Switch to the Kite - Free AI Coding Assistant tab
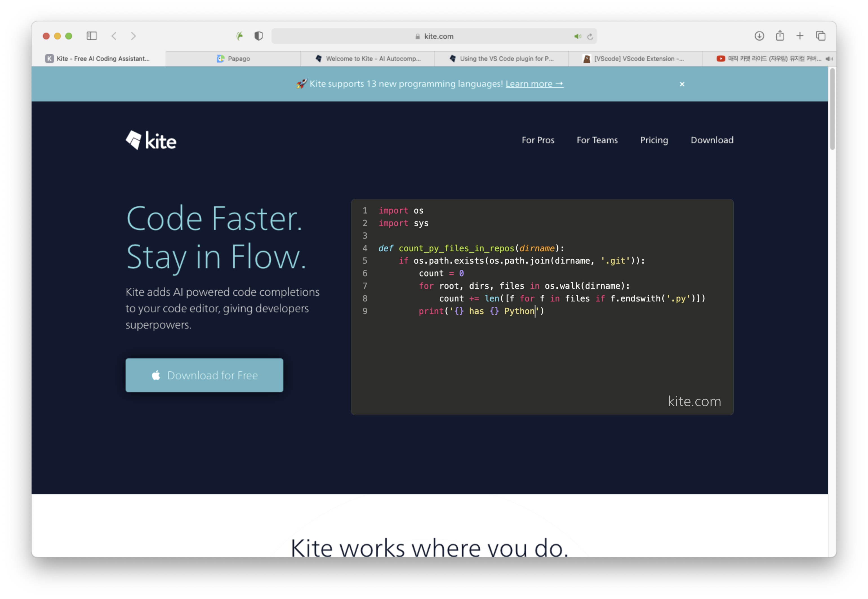868x599 pixels. pyautogui.click(x=98, y=59)
